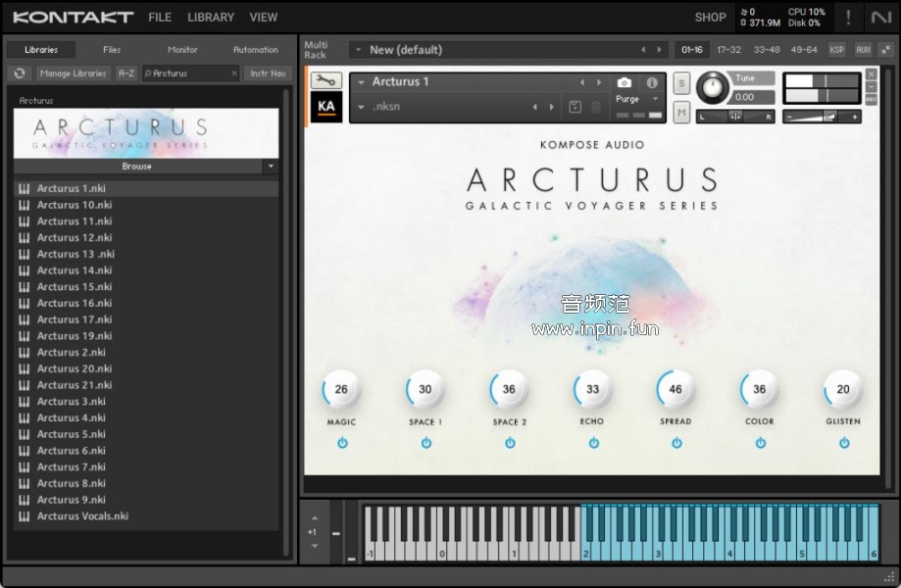Open the Browse dropdown arrow in library
The height and width of the screenshot is (588, 901).
pyautogui.click(x=271, y=167)
